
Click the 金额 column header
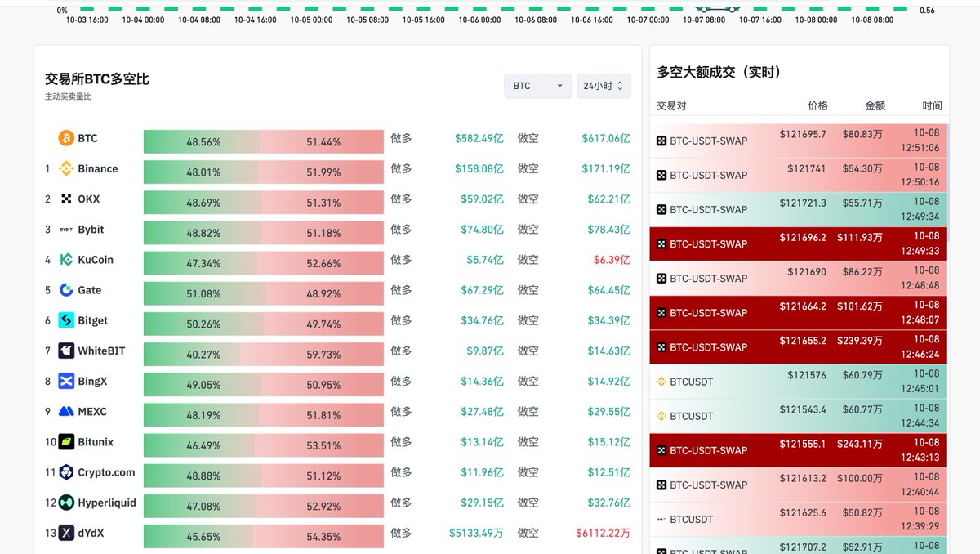(x=875, y=105)
